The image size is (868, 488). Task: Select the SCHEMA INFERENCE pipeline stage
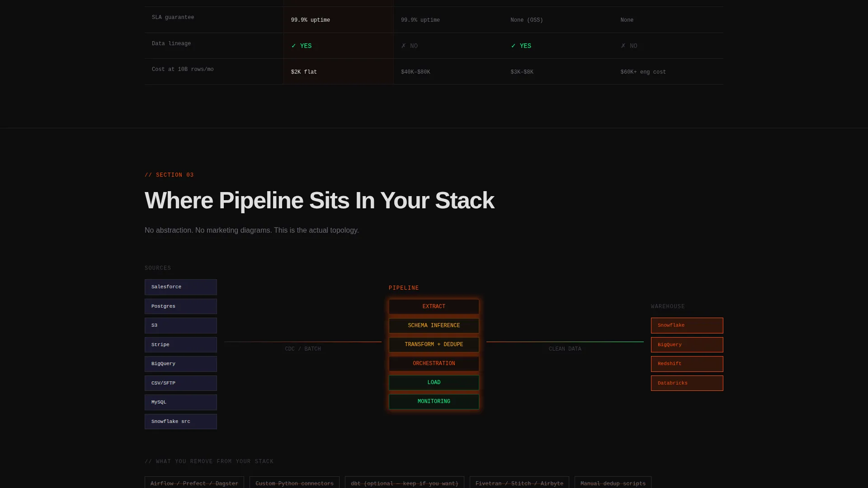click(434, 326)
